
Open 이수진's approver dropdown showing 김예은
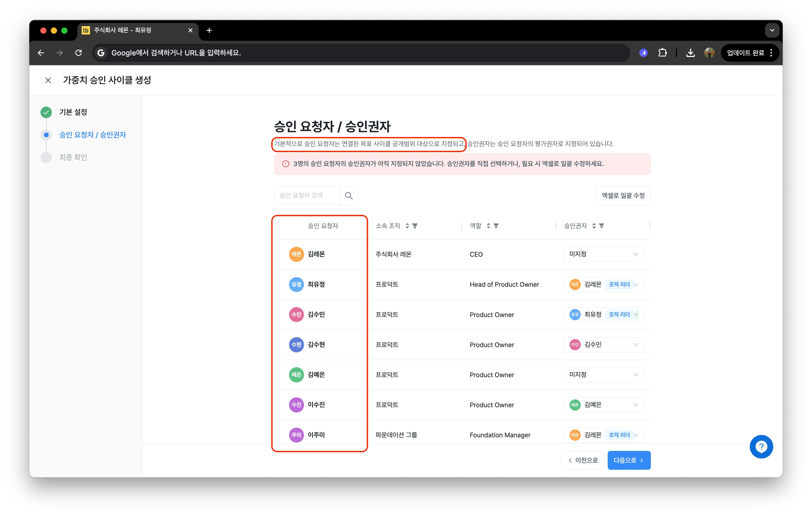[603, 405]
